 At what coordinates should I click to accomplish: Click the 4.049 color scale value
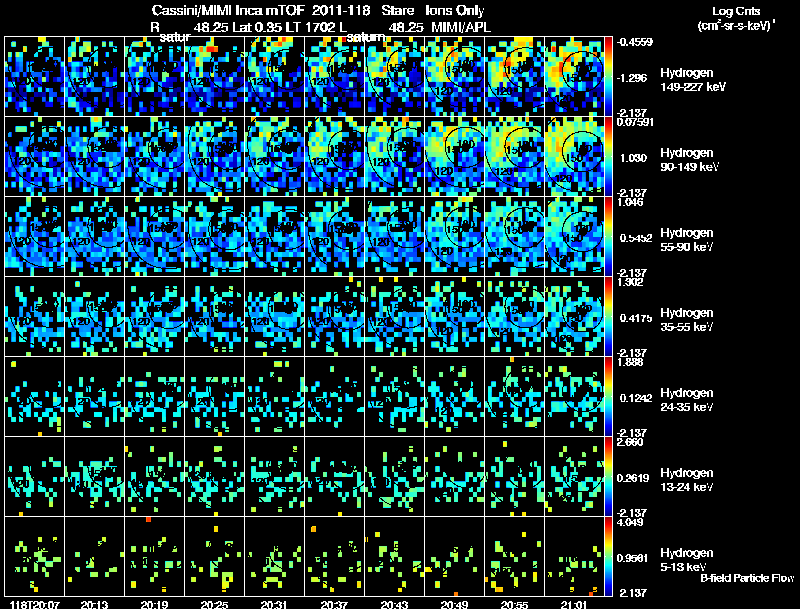click(631, 522)
